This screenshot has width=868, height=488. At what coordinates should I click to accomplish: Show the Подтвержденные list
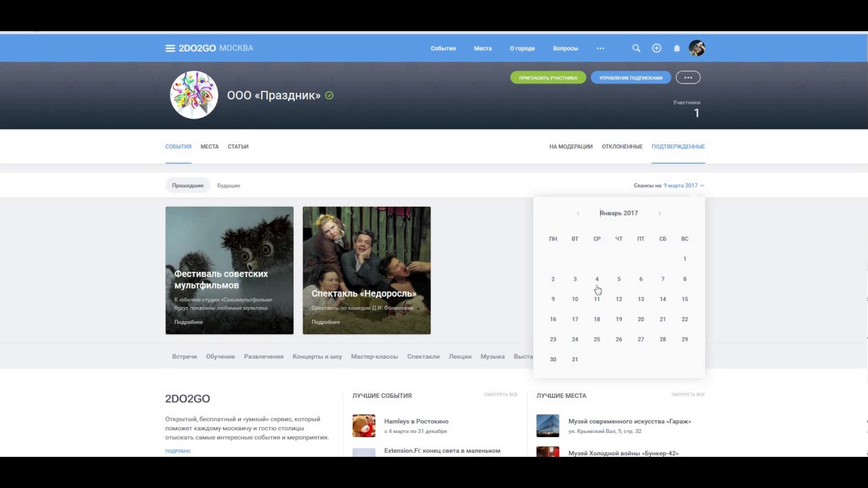coord(678,146)
